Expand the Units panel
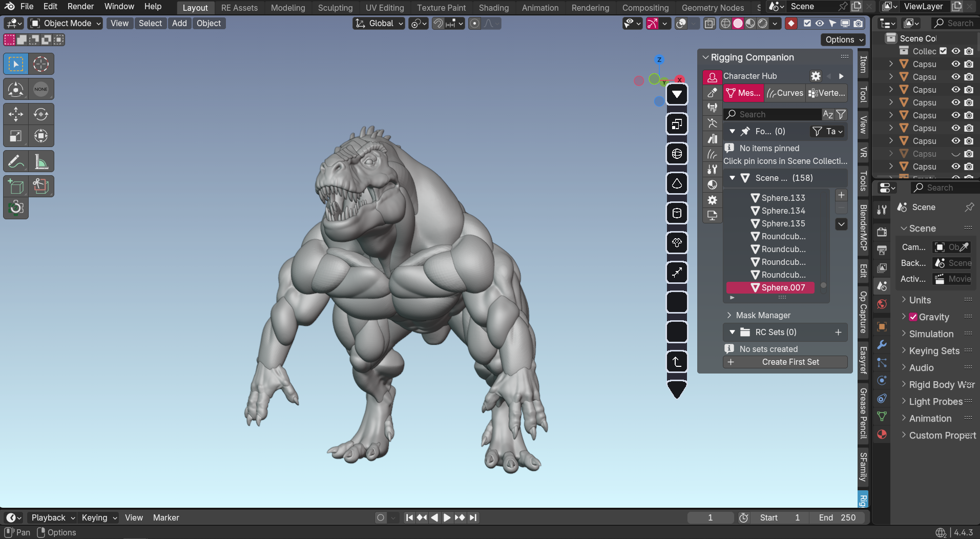This screenshot has height=539, width=980. click(920, 300)
